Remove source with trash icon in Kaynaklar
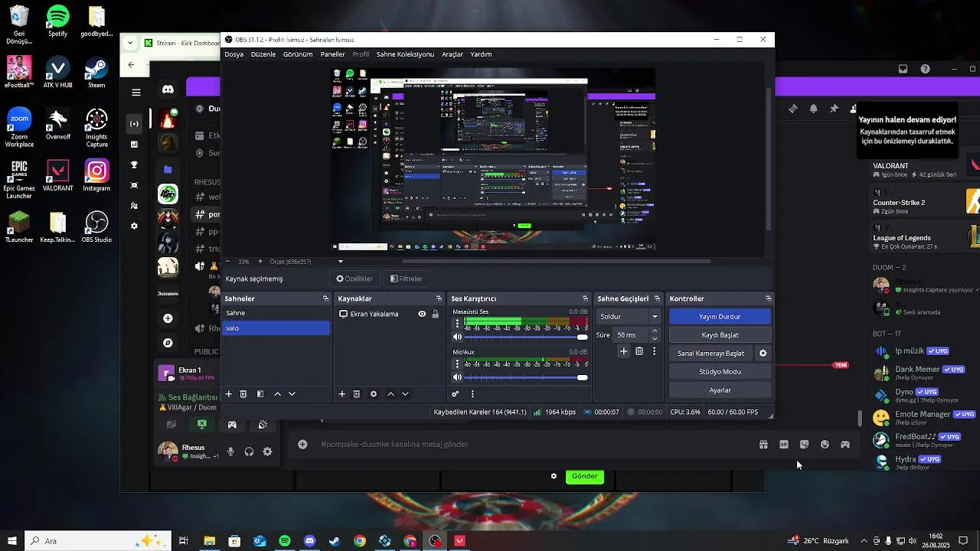 (357, 394)
